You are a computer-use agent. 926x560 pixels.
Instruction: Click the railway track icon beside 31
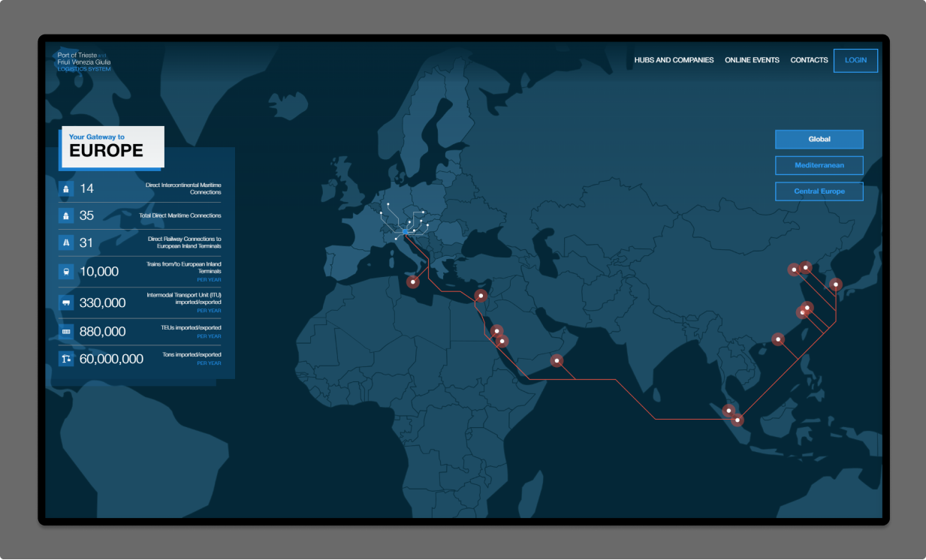coord(66,242)
